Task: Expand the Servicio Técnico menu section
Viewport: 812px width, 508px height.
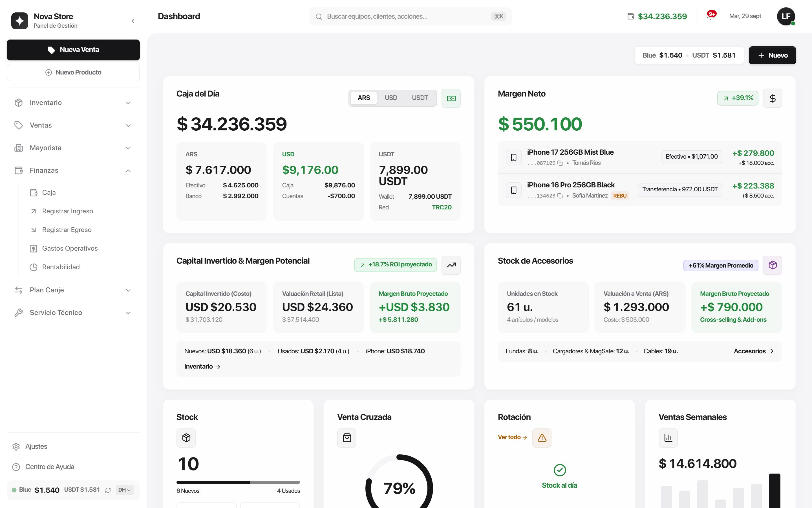Action: pos(73,312)
